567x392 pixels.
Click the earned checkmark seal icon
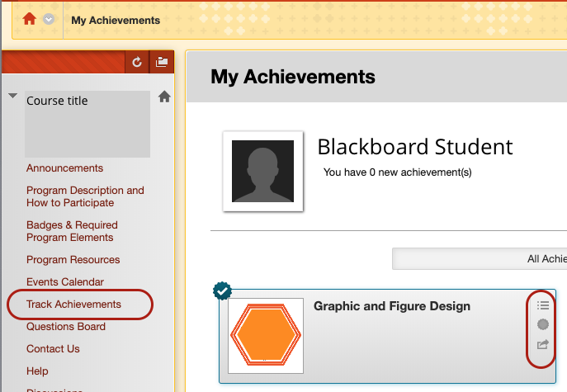[222, 290]
